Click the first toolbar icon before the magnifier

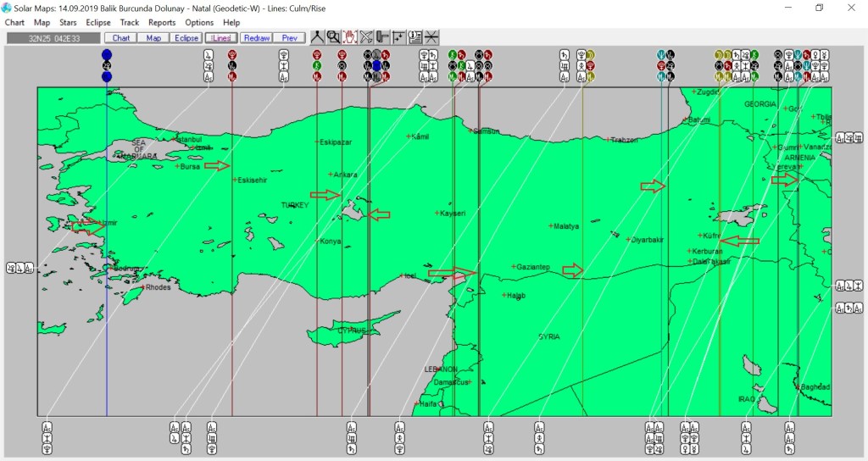317,37
